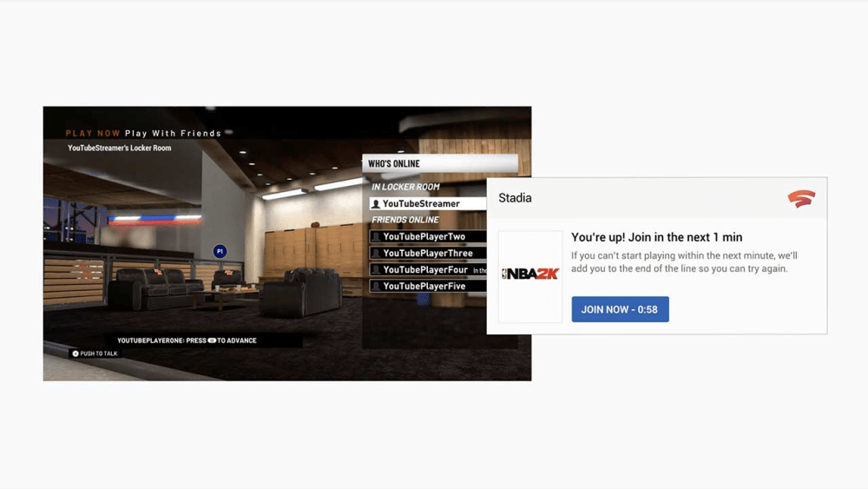Click the controller button icon in advance prompt

pyautogui.click(x=212, y=340)
